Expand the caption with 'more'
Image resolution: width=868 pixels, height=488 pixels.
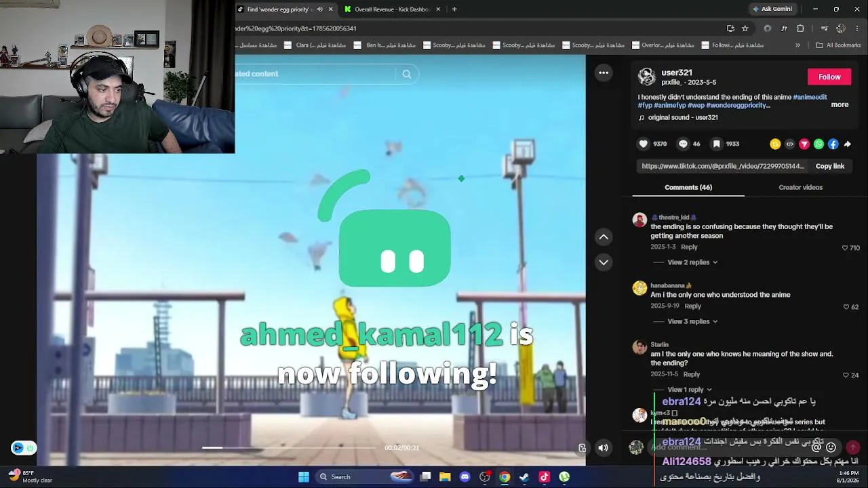pyautogui.click(x=840, y=105)
